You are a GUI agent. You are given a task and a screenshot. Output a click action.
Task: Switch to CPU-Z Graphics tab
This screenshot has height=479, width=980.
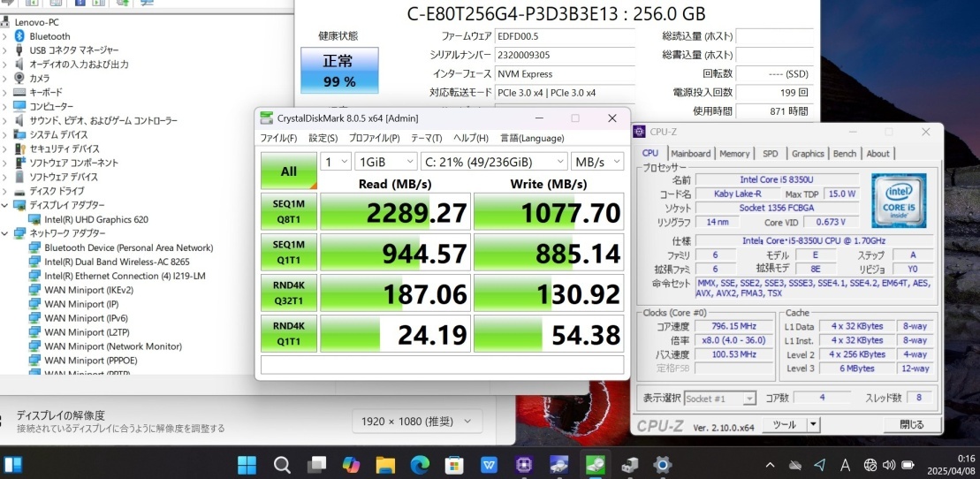[809, 154]
